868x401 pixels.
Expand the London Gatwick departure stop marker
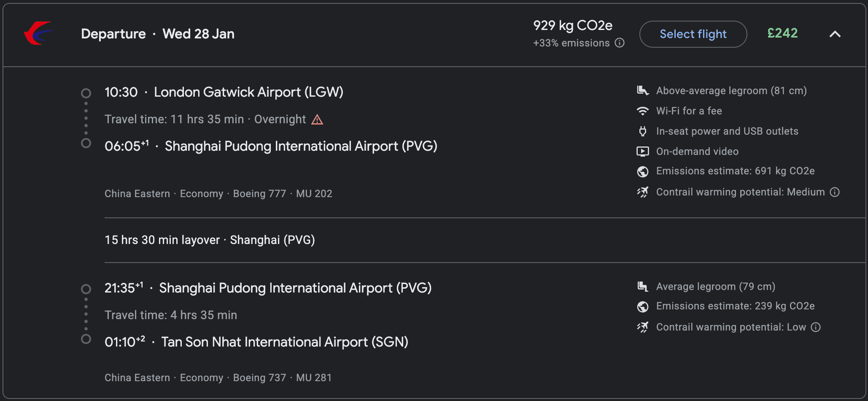tap(86, 92)
